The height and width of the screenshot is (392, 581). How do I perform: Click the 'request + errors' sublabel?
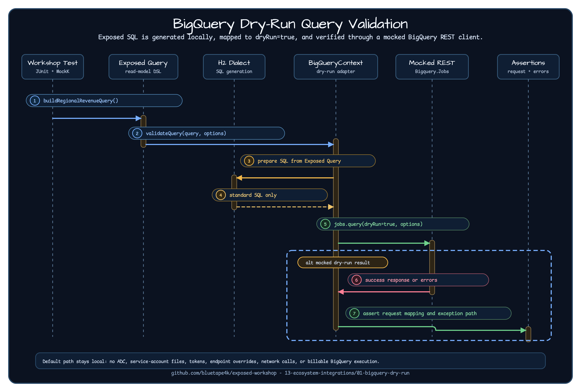pyautogui.click(x=528, y=72)
